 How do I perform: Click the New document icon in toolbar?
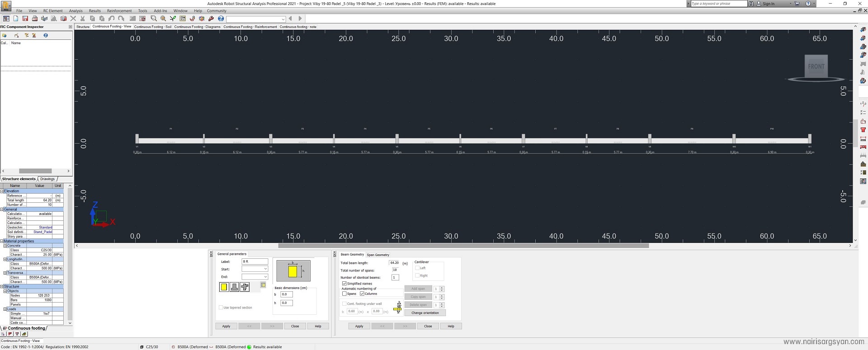pos(16,19)
